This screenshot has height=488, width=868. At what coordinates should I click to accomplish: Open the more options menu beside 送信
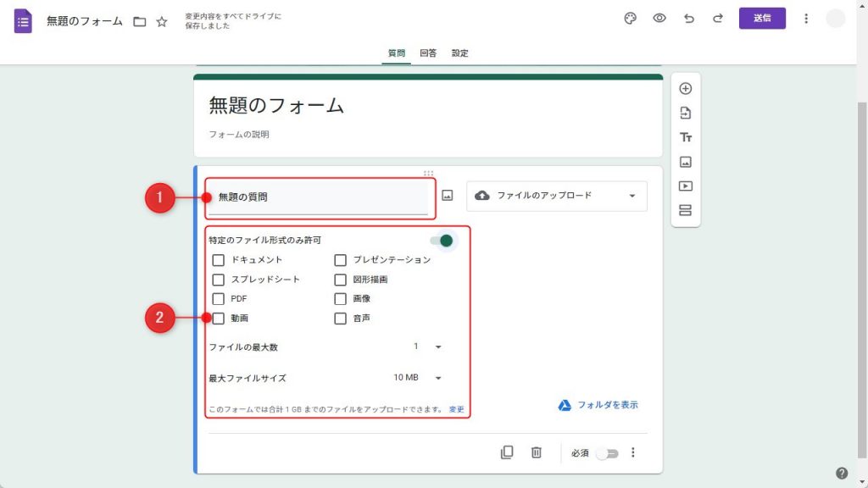point(806,19)
